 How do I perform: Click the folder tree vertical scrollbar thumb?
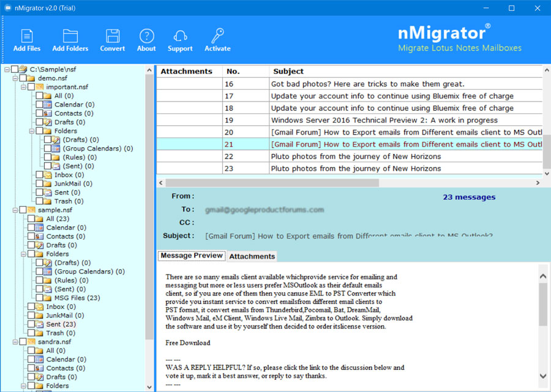149,207
